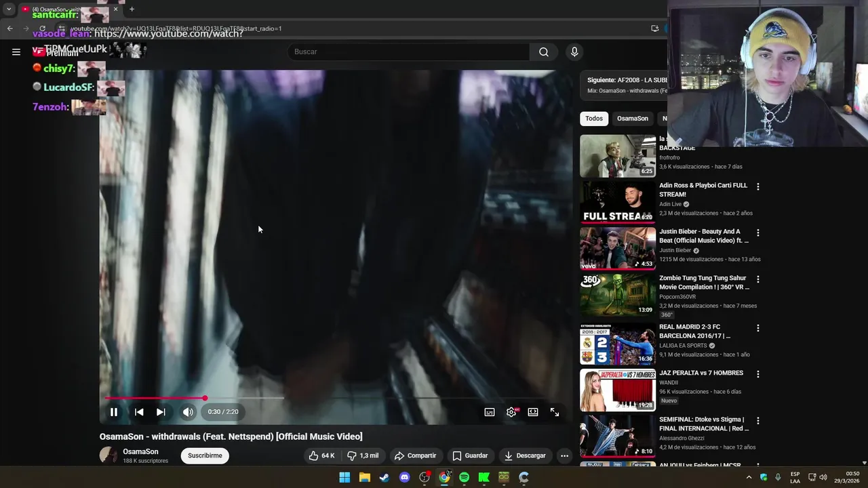Select the Todos filter chip
Image resolution: width=868 pixels, height=488 pixels.
[594, 119]
